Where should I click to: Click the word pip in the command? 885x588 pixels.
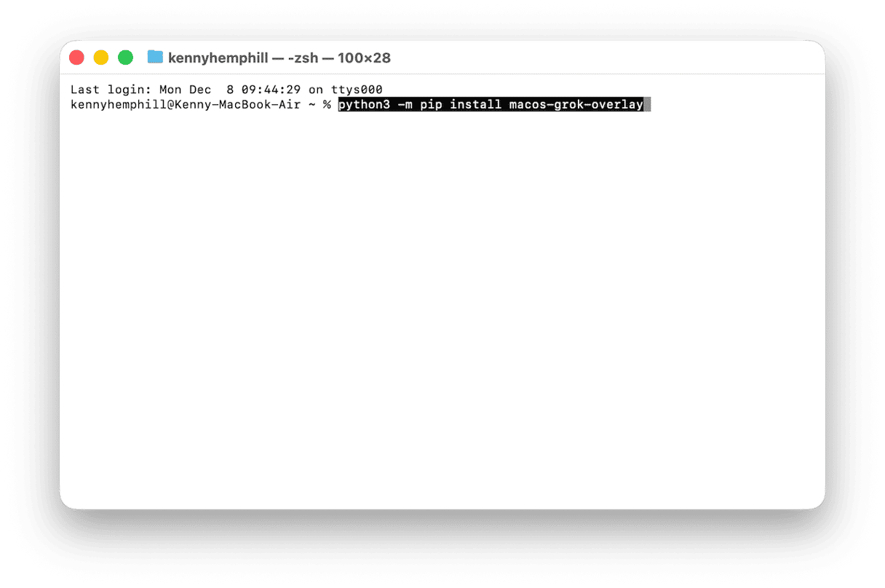click(431, 105)
